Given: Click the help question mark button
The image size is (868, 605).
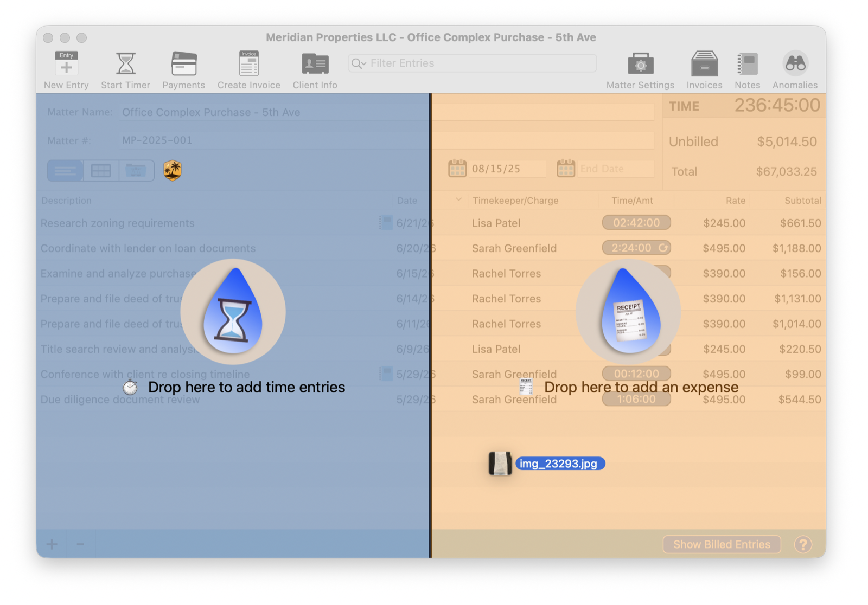Looking at the screenshot, I should coord(803,544).
